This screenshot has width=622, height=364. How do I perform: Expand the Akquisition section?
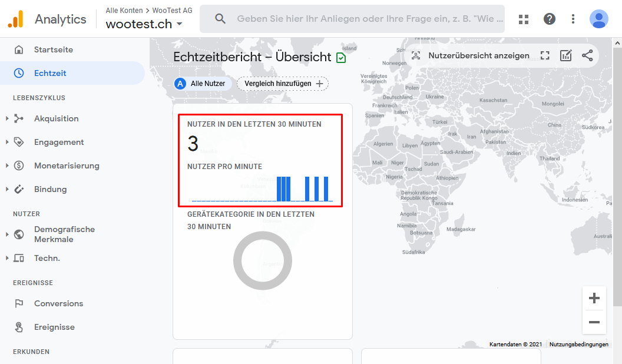7,118
